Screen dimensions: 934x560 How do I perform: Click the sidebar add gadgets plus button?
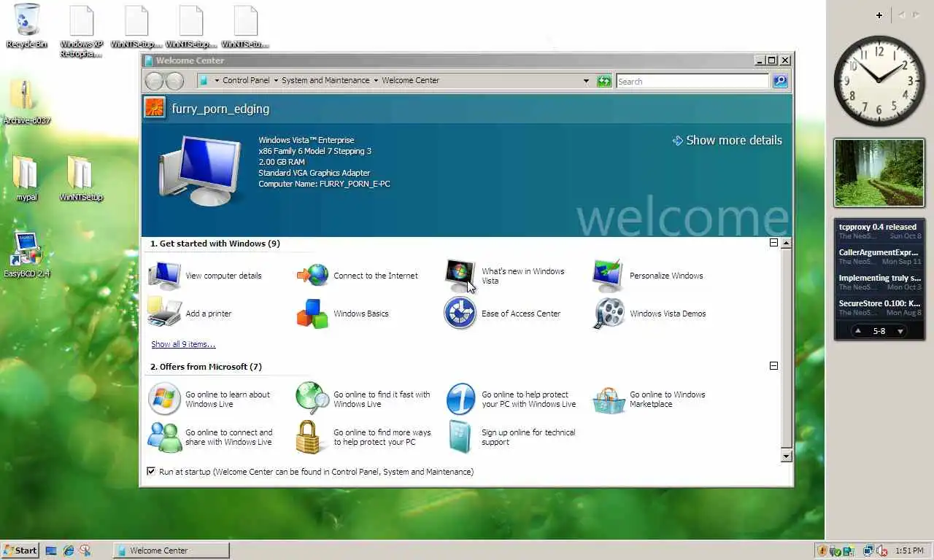879,15
